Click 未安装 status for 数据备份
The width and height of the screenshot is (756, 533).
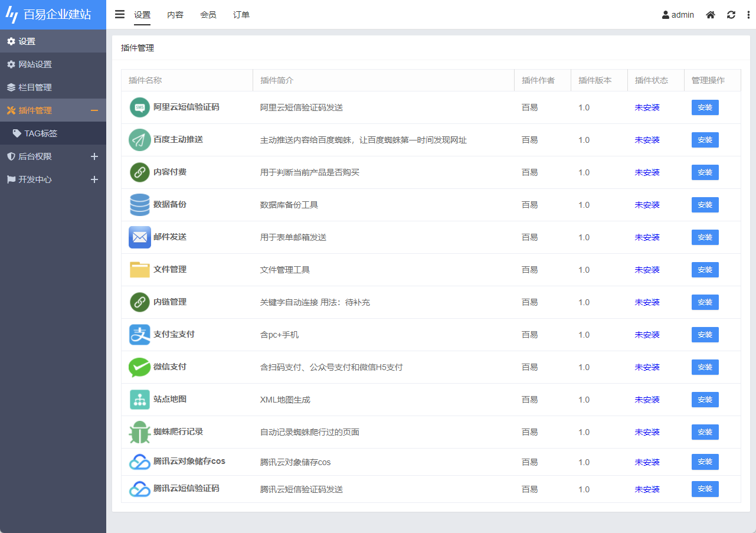[647, 205]
